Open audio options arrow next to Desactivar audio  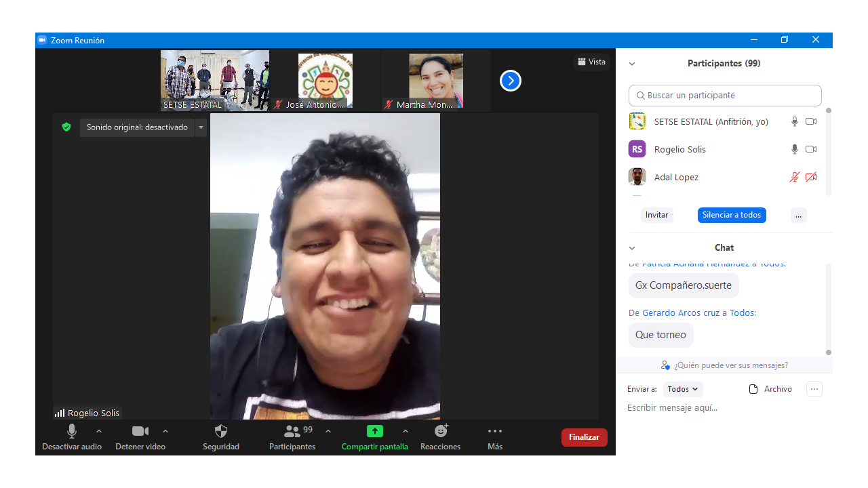click(x=99, y=431)
